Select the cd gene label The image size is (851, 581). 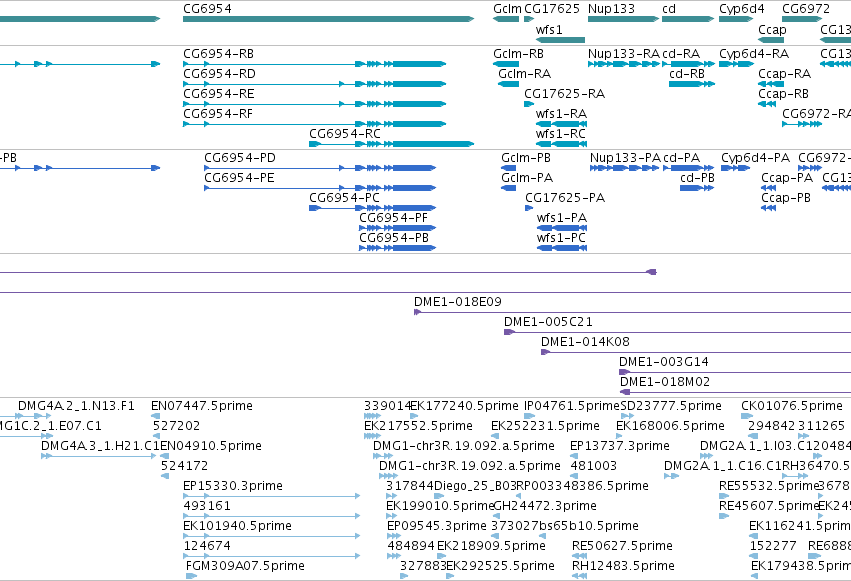[669, 9]
